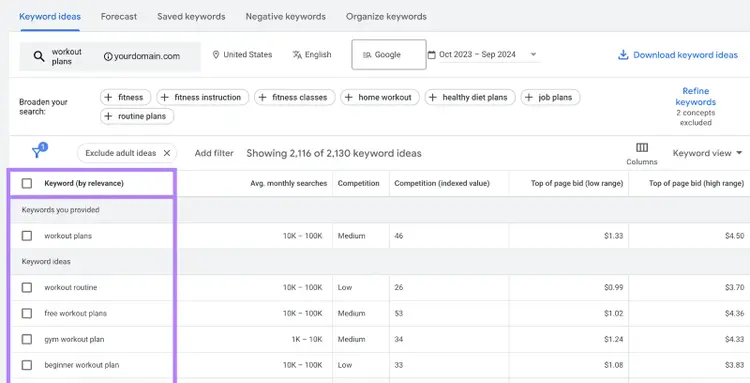Click the calendar icon for date range
The height and width of the screenshot is (383, 750).
(x=431, y=55)
